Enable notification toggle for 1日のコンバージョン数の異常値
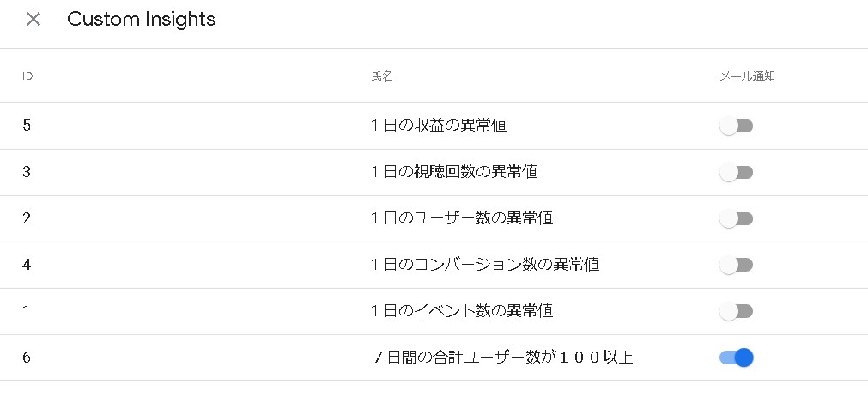 pos(736,265)
